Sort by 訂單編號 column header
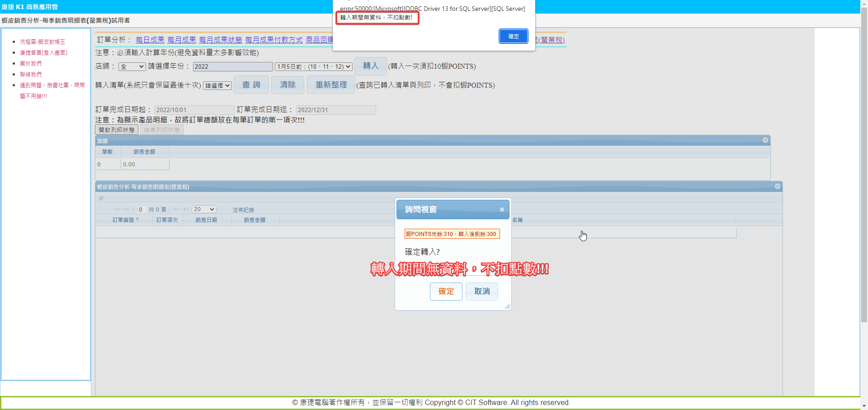The width and height of the screenshot is (868, 410). 123,220
